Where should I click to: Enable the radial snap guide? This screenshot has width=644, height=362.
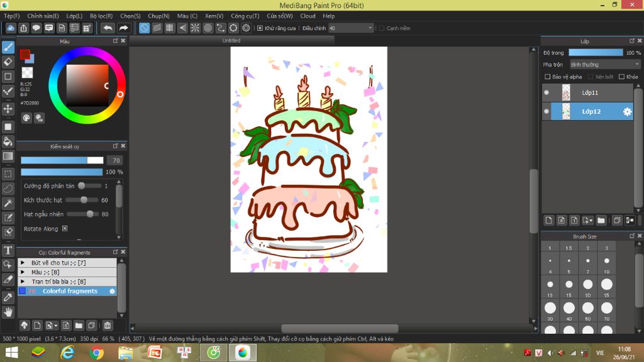click(195, 28)
